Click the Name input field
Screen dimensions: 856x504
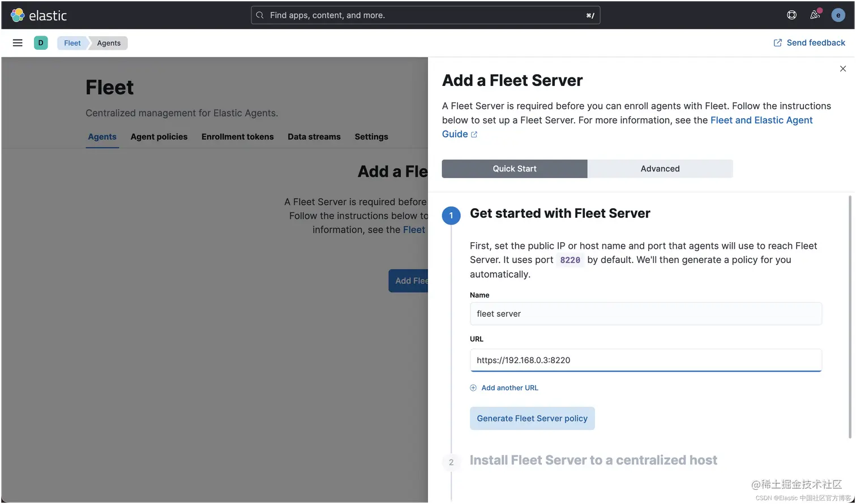pos(646,314)
